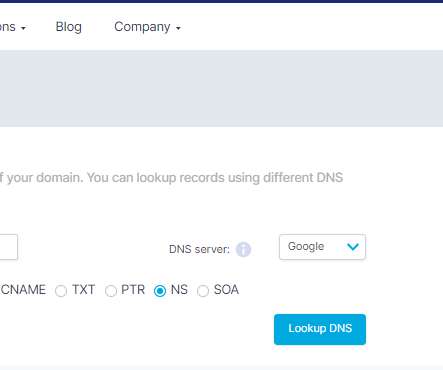Select the TXT record type
This screenshot has height=370, width=443.
(61, 291)
